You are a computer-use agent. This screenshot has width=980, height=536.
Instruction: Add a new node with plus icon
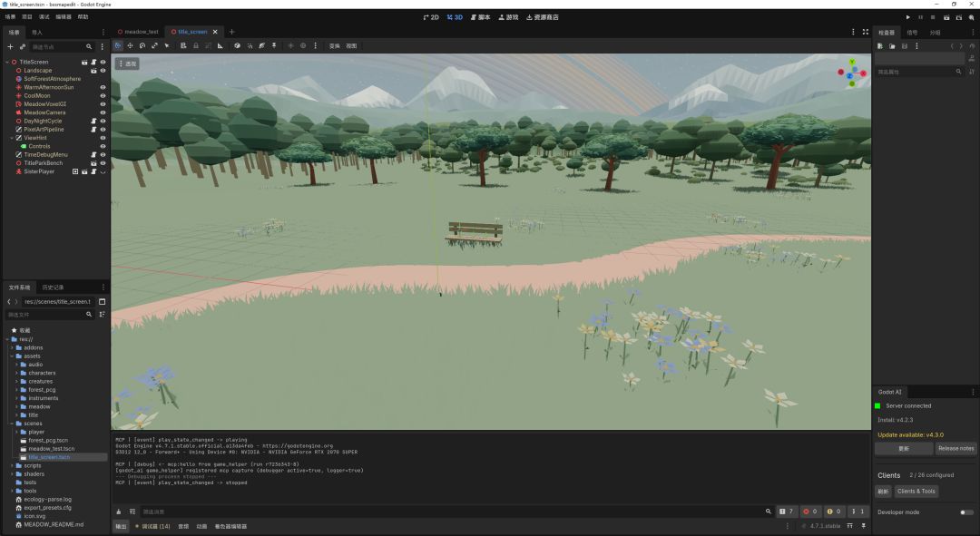[x=10, y=47]
